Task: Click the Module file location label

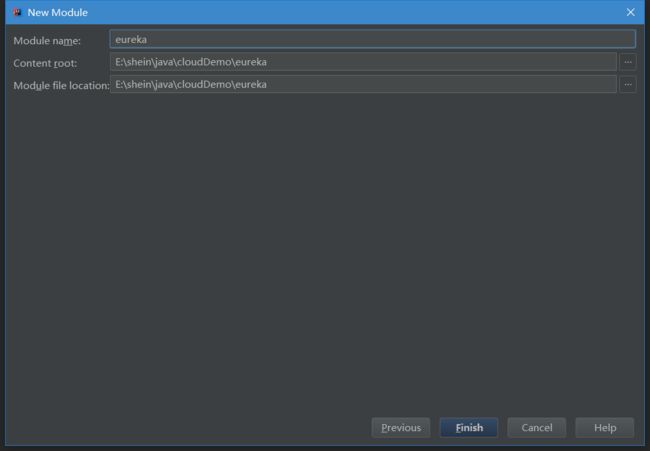Action: 61,85
